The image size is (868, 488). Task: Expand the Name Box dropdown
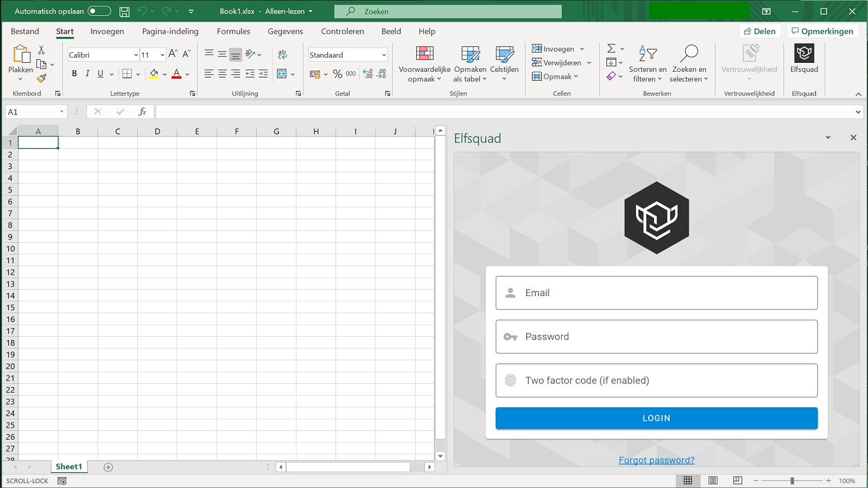click(62, 112)
